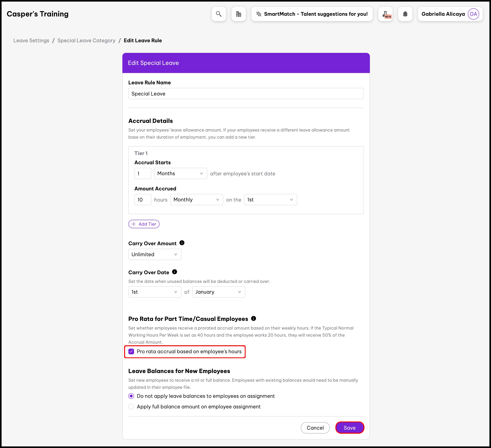The width and height of the screenshot is (491, 448).
Task: Click the GA user avatar
Action: 473,14
